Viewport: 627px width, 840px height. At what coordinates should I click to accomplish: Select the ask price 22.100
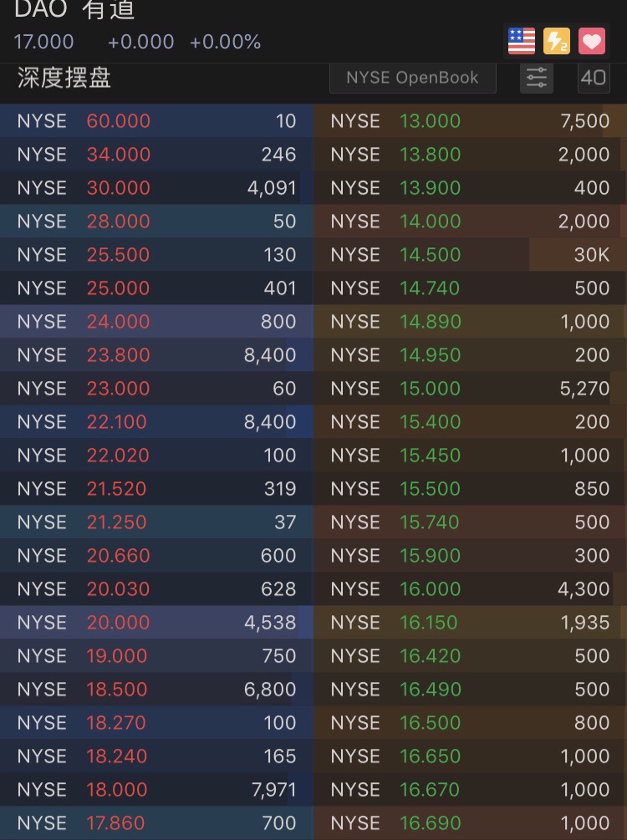(117, 421)
